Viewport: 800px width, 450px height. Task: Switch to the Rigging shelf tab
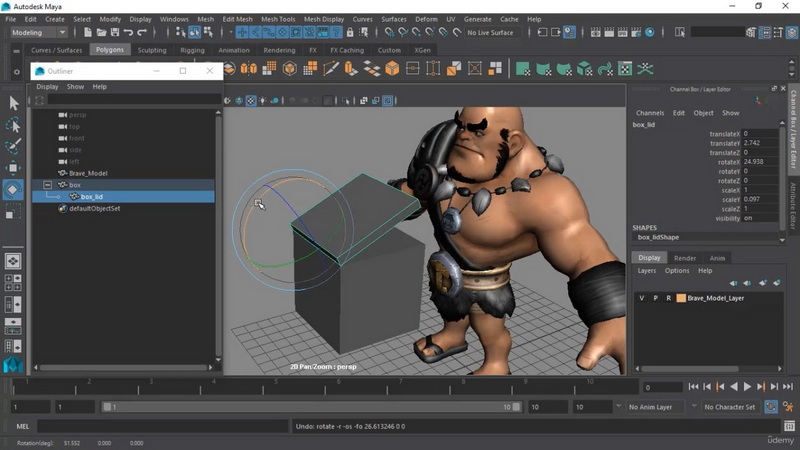click(x=192, y=50)
